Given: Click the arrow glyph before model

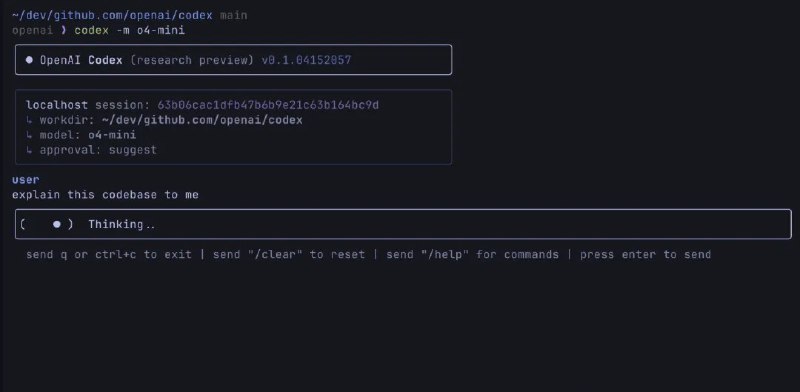Looking at the screenshot, I should click(x=29, y=135).
